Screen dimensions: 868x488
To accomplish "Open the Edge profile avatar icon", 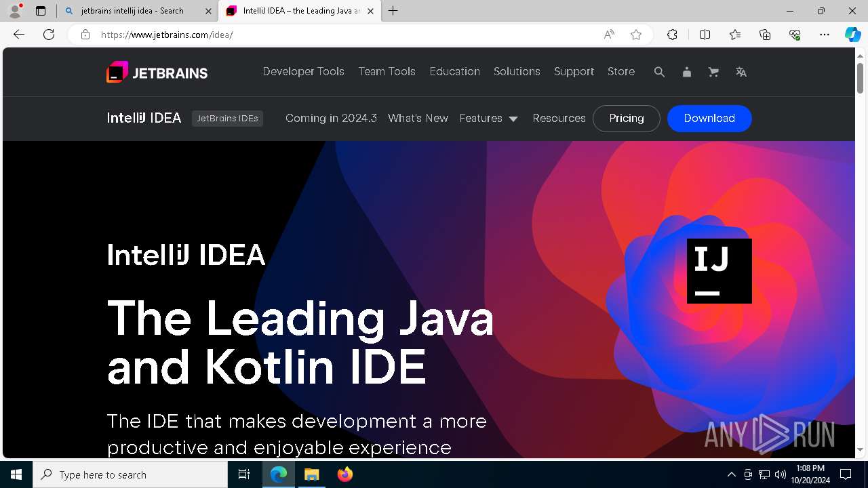I will (15, 11).
